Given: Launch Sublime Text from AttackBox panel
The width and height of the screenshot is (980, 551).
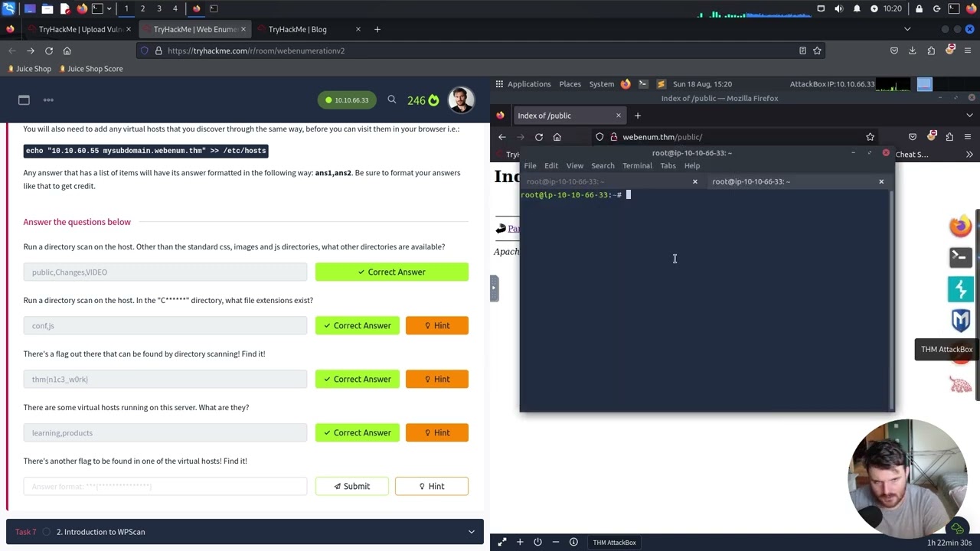Looking at the screenshot, I should (661, 84).
